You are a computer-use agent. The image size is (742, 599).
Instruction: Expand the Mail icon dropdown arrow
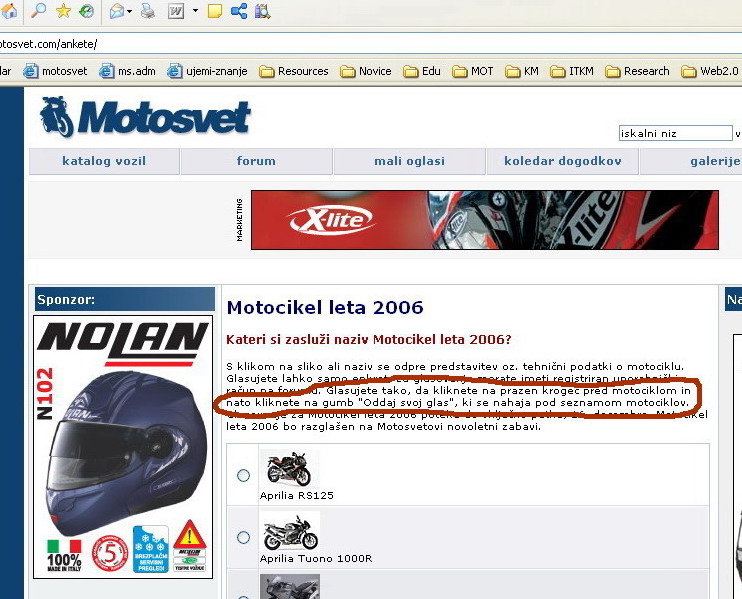[130, 11]
